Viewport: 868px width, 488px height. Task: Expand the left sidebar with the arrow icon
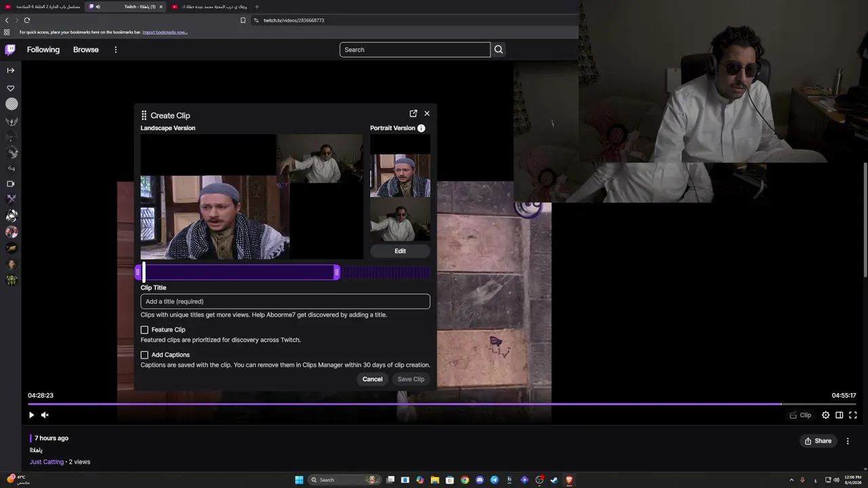point(11,70)
